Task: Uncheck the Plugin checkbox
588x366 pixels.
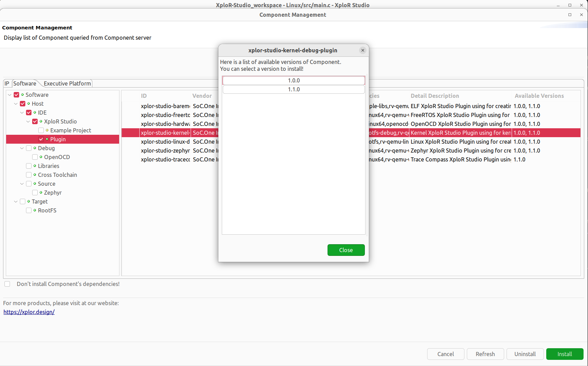Action: point(41,139)
